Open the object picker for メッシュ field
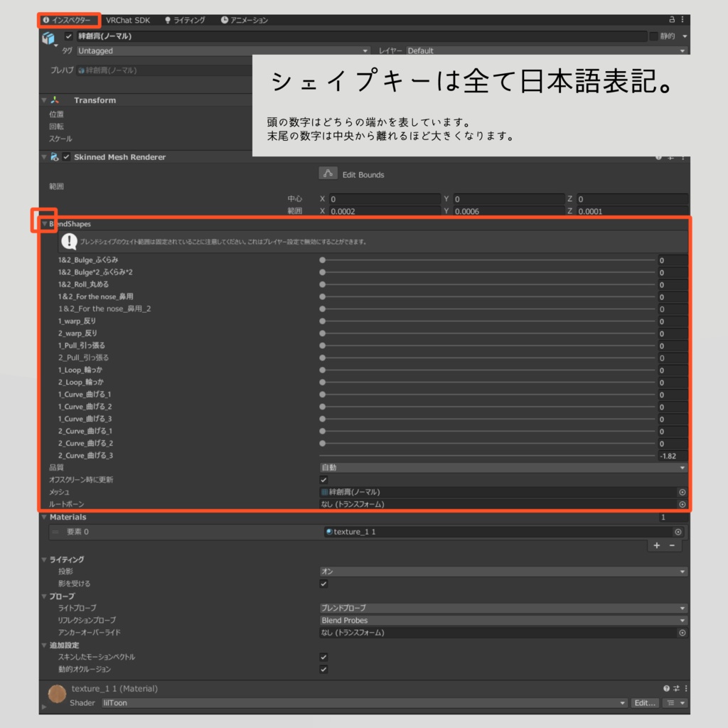Viewport: 728px width, 728px height. pyautogui.click(x=682, y=492)
